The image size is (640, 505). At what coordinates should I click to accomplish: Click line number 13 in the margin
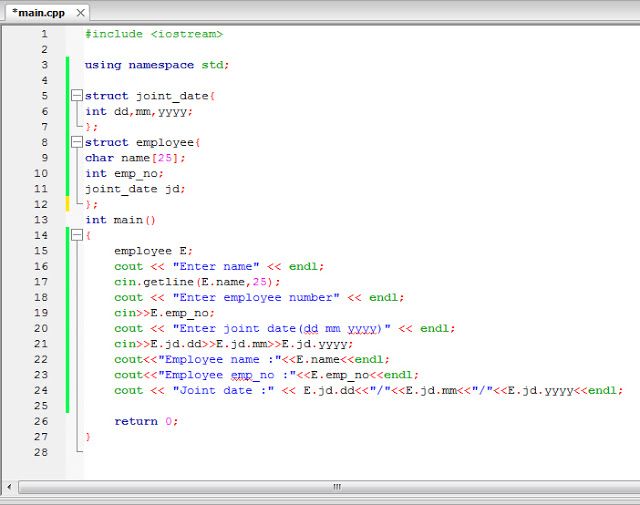[x=41, y=220]
